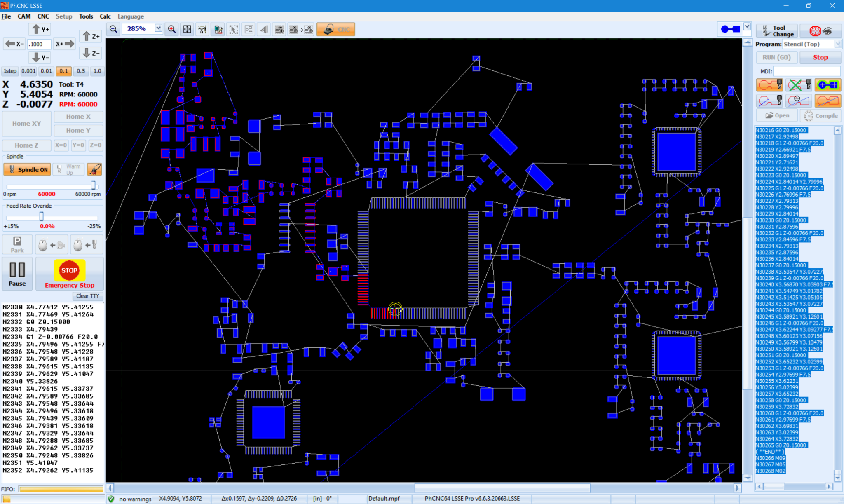Screen dimensions: 844x504
Task: Toggle the pad with crosshair circle icon
Action: click(x=799, y=101)
